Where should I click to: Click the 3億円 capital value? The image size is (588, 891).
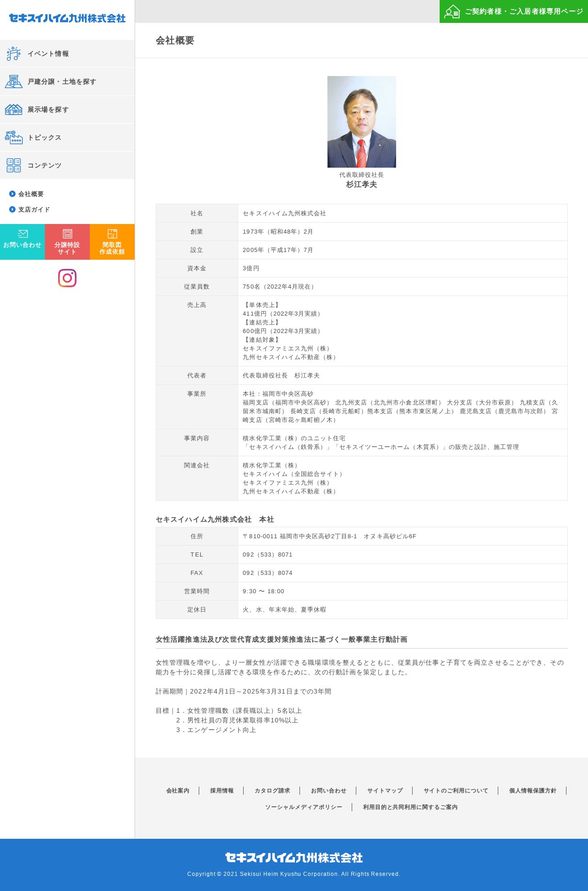(x=251, y=268)
